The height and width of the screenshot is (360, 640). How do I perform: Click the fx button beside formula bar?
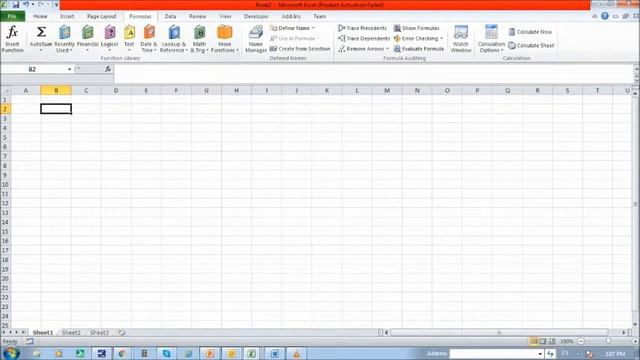coord(108,69)
